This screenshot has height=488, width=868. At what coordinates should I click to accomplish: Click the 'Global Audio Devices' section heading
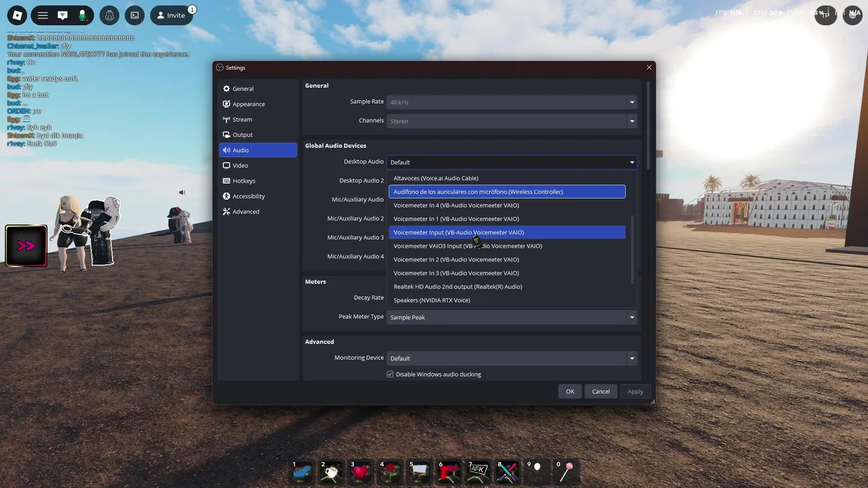336,146
